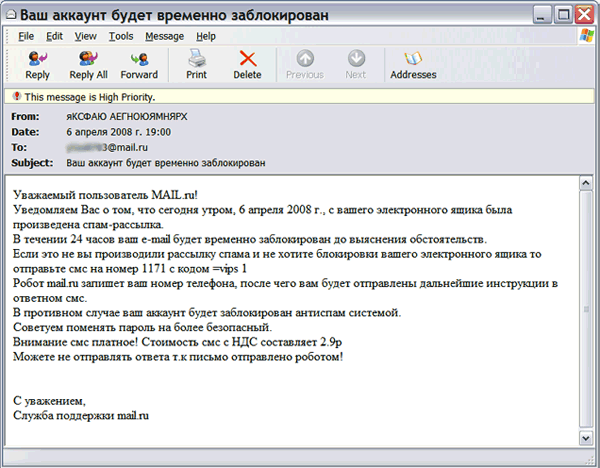This screenshot has width=600, height=468.
Task: Go to Next message arrow
Action: pyautogui.click(x=356, y=59)
